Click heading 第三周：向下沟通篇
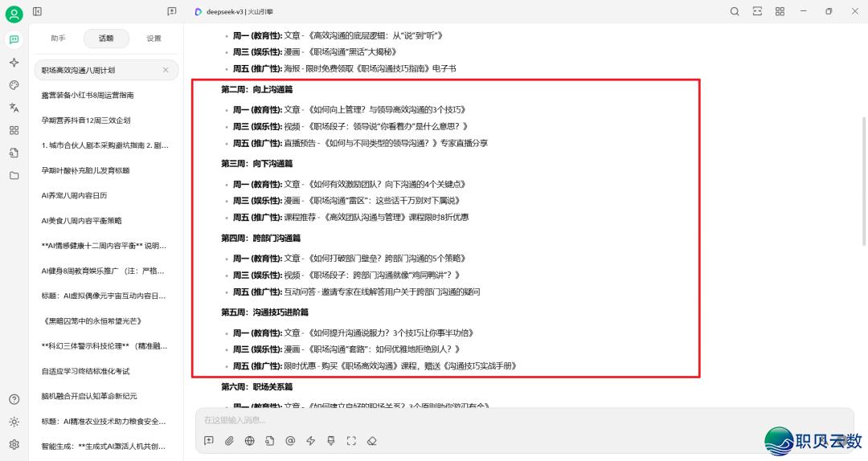Viewport: 868px width, 461px height. pyautogui.click(x=257, y=164)
